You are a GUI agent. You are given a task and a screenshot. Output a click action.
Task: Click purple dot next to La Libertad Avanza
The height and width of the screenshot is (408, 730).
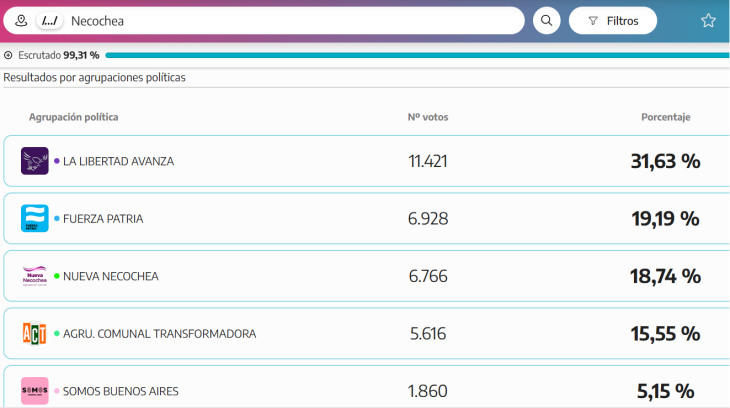(x=57, y=161)
